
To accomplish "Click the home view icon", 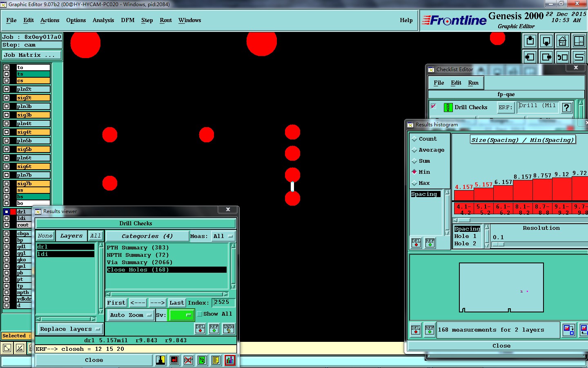I will point(563,41).
